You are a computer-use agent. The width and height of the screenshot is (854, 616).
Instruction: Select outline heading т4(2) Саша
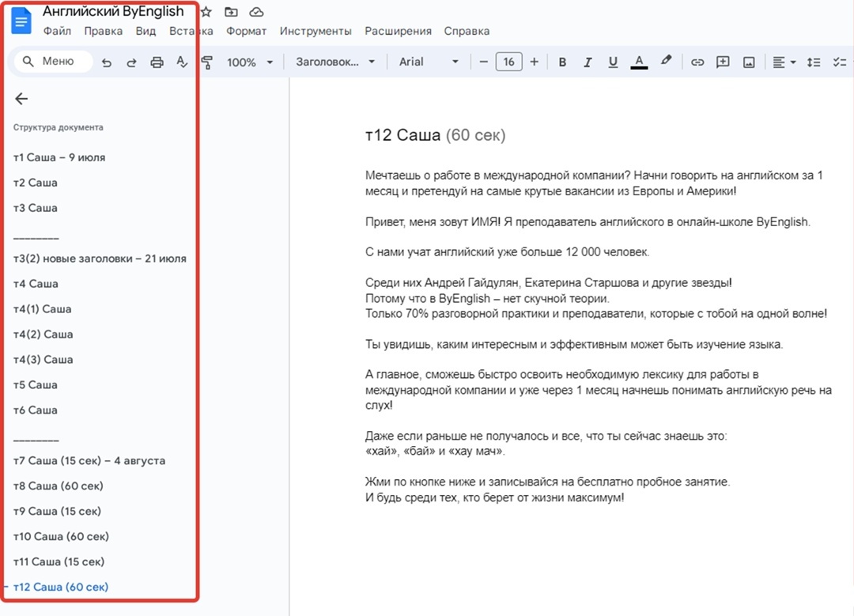pos(43,334)
